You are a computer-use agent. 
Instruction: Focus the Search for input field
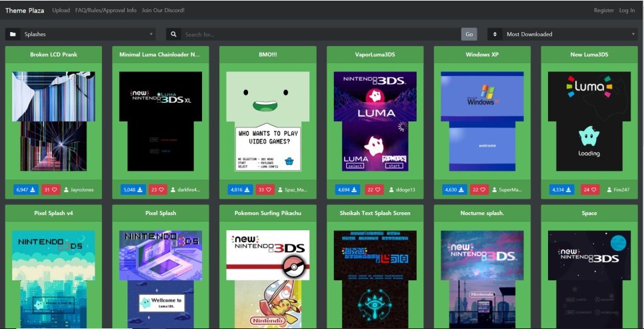tap(321, 34)
